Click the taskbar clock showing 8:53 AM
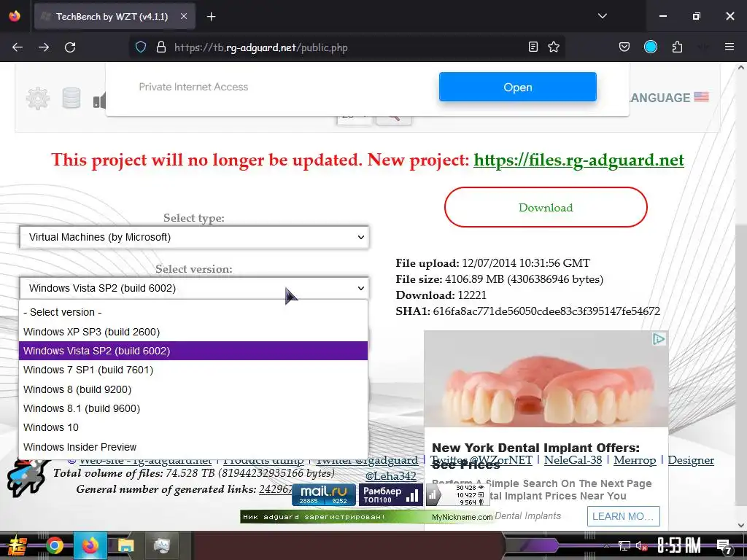Screen dimensions: 747x560 point(679,545)
